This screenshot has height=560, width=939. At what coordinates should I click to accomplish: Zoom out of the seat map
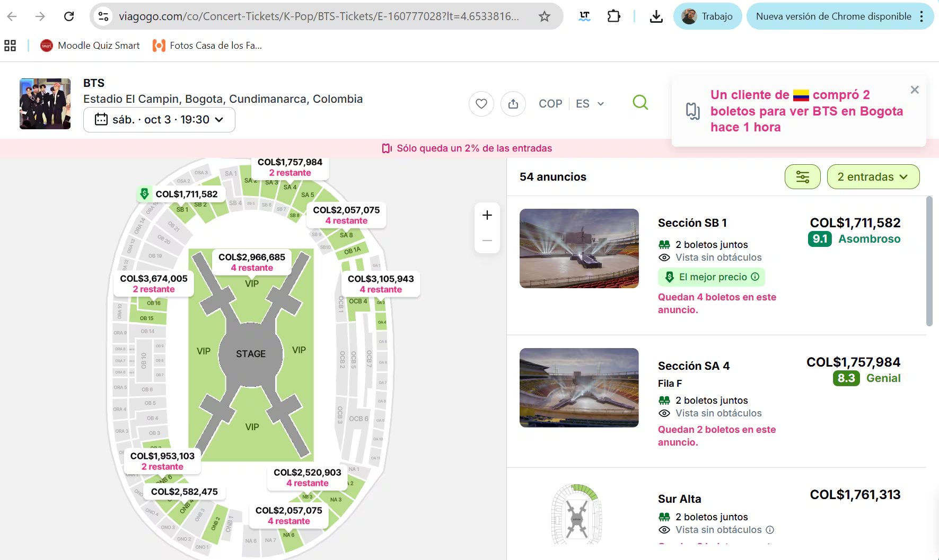pyautogui.click(x=487, y=240)
